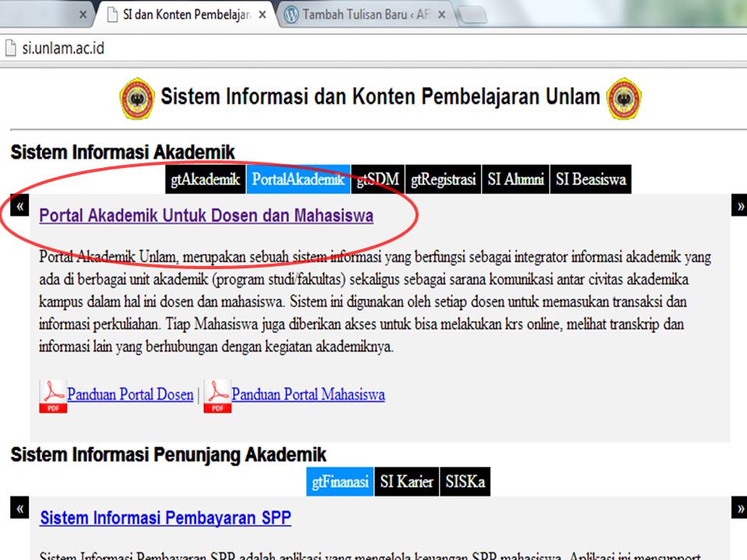Switch to the SI Karier tab
This screenshot has width=747, height=560.
pyautogui.click(x=406, y=481)
